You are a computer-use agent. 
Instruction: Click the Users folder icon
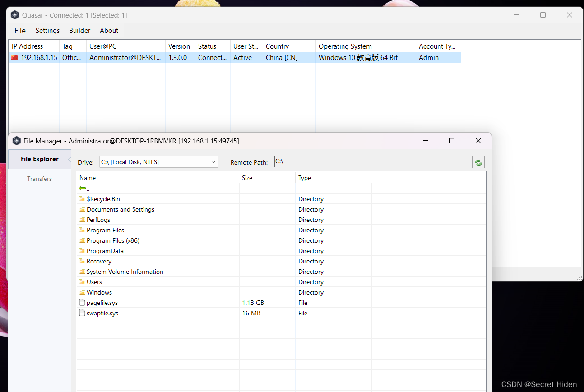coord(82,282)
